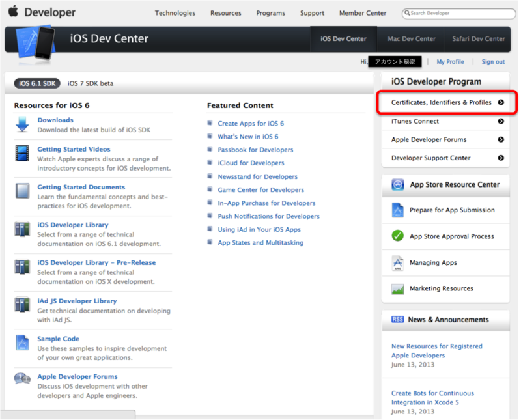The image size is (521, 420).
Task: Click arrow beside Apple Developer Forums sidebar
Action: click(x=501, y=139)
